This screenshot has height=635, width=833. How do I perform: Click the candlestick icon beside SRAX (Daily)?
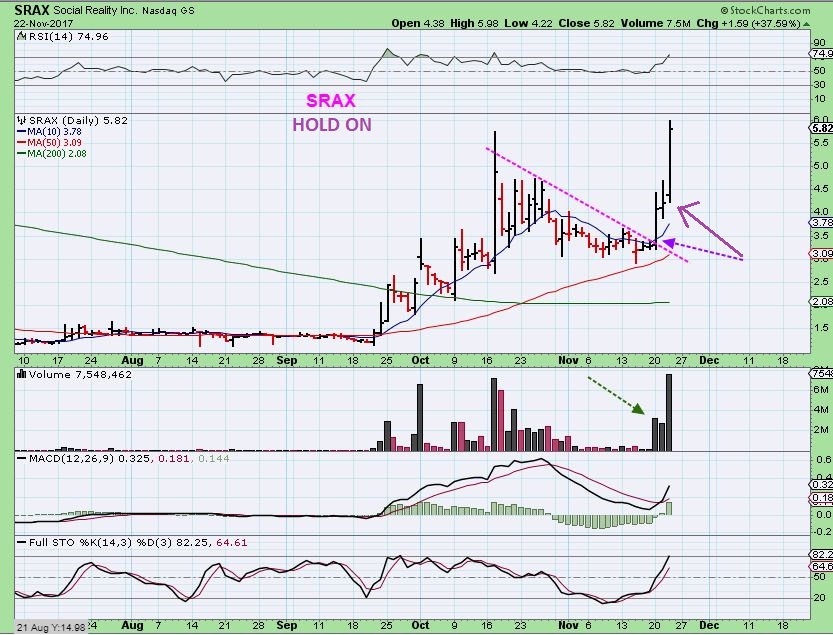point(22,120)
